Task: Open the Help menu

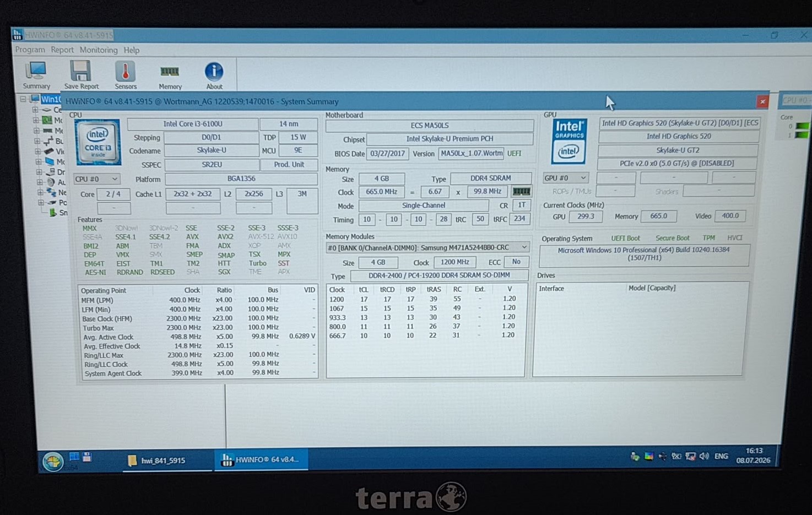Action: pos(131,50)
